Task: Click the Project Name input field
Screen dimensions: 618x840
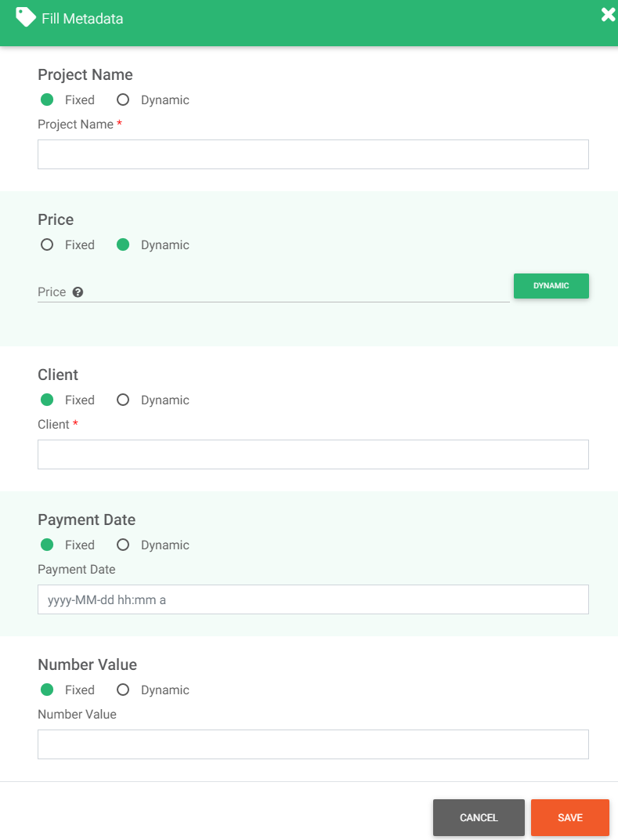Action: tap(313, 154)
